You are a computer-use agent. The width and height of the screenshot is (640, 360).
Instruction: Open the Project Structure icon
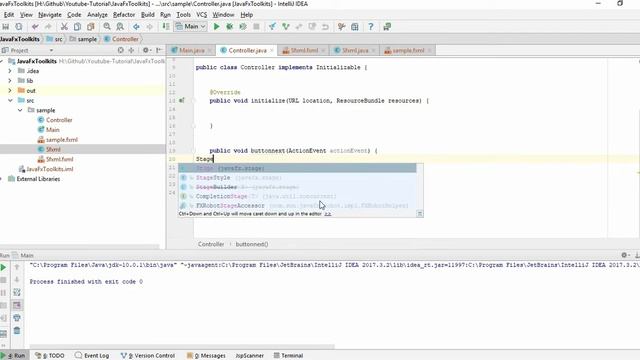click(x=355, y=27)
